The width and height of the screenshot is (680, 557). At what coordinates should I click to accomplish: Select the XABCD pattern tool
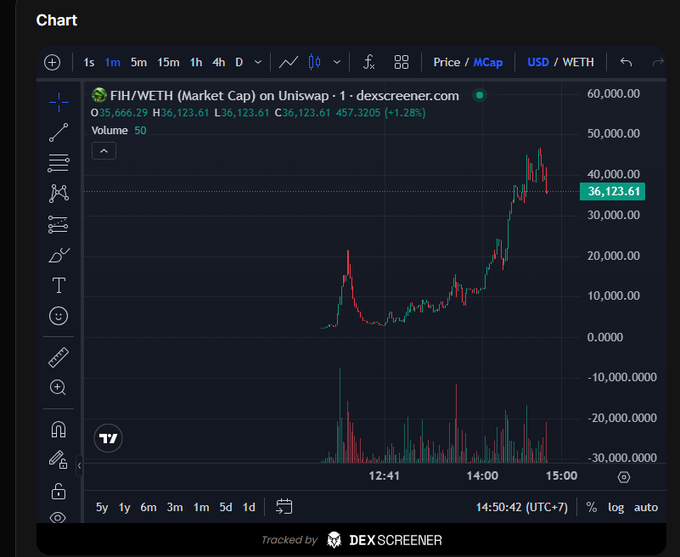(x=59, y=193)
